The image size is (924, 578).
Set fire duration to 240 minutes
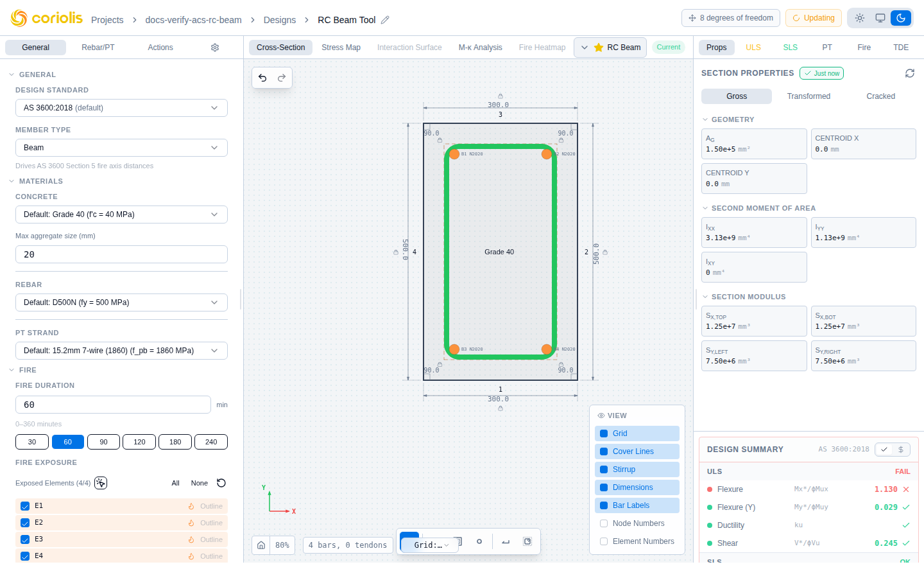point(211,442)
